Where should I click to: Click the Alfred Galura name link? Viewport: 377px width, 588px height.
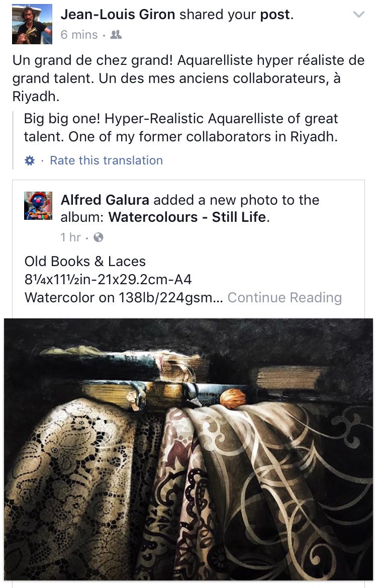105,200
